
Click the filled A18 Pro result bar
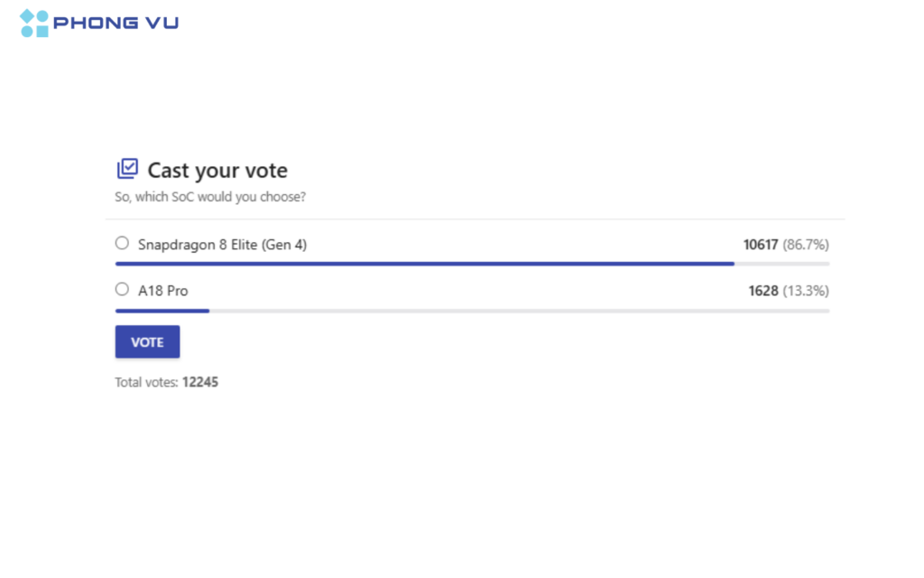click(x=162, y=311)
